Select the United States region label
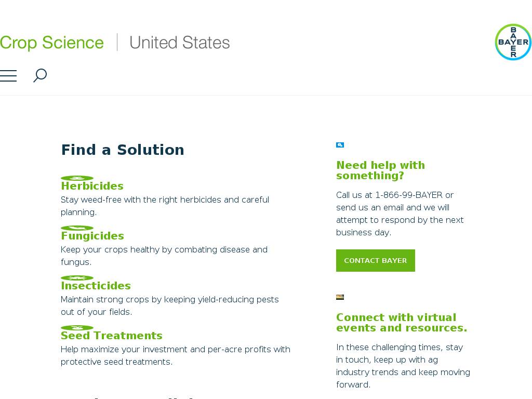Screen dimensions: 532x399 click(179, 43)
